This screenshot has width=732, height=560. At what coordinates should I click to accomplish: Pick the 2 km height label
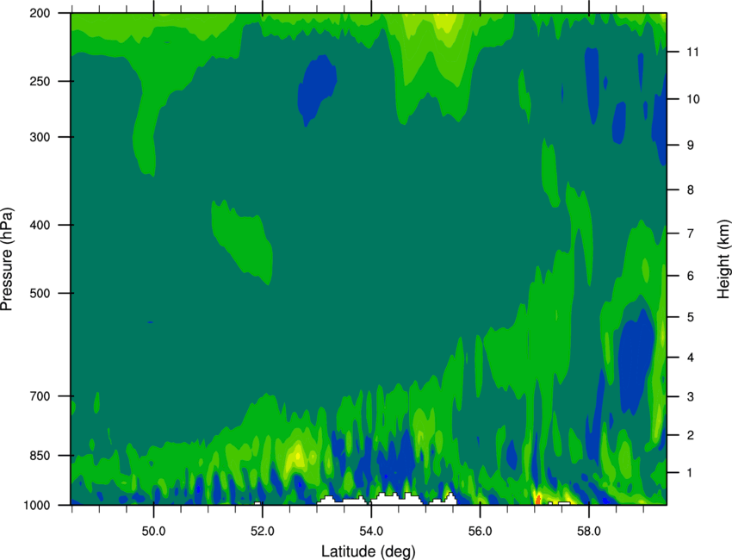click(x=691, y=435)
